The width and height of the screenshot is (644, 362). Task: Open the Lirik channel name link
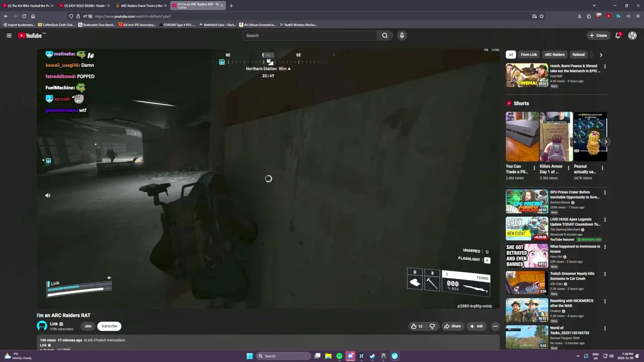tap(54, 324)
